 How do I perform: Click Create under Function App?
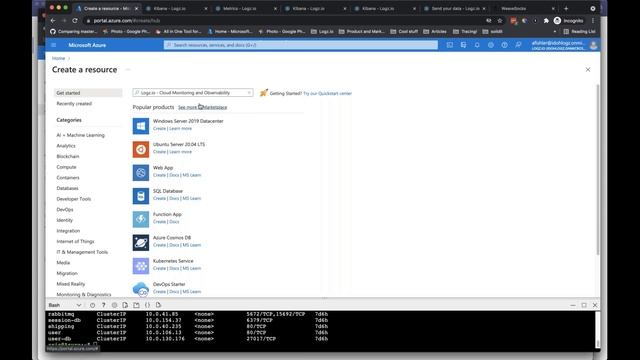tap(159, 222)
